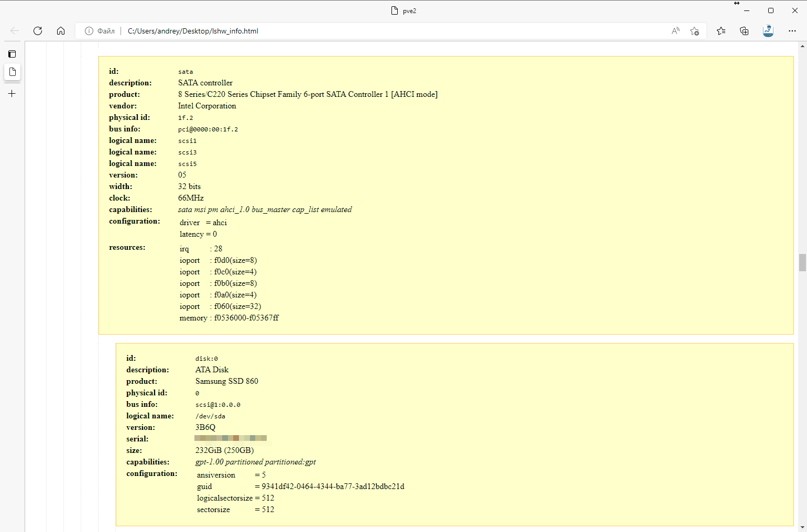
Task: Click the address bar file path
Action: tap(193, 31)
